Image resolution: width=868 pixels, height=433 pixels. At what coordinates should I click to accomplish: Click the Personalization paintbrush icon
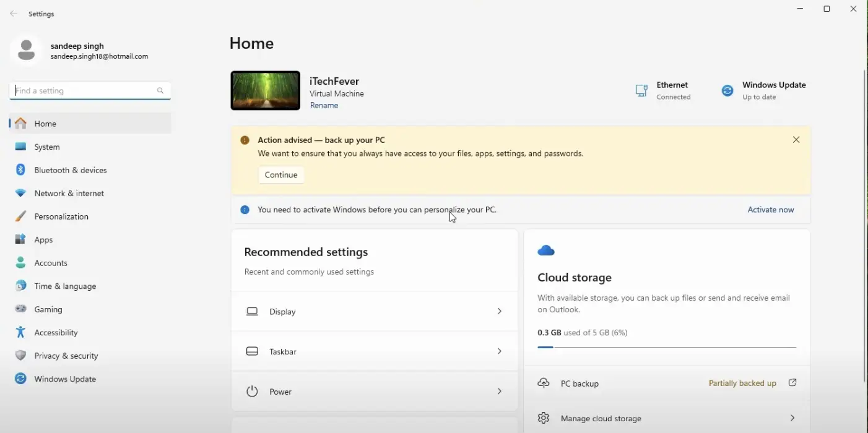click(x=20, y=216)
